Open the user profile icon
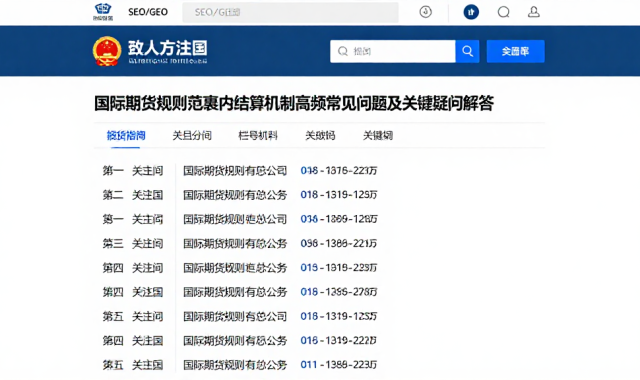 click(x=533, y=12)
